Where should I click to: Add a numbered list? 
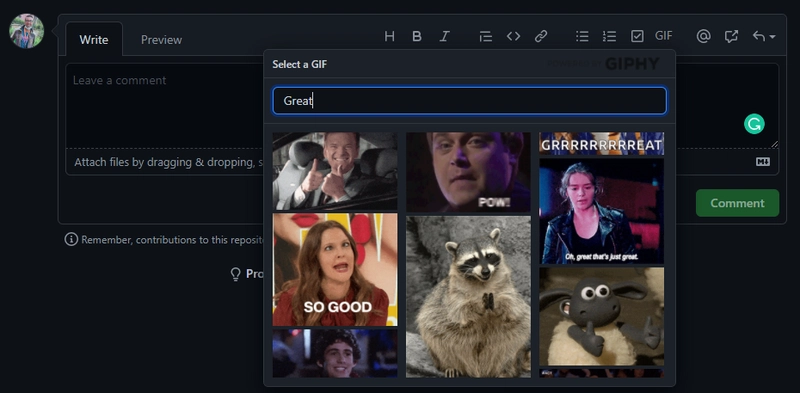click(609, 36)
